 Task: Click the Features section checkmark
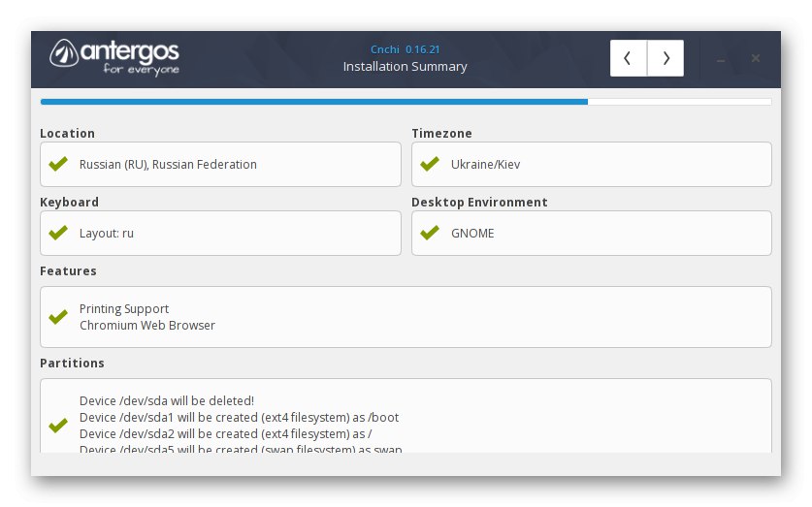58,317
